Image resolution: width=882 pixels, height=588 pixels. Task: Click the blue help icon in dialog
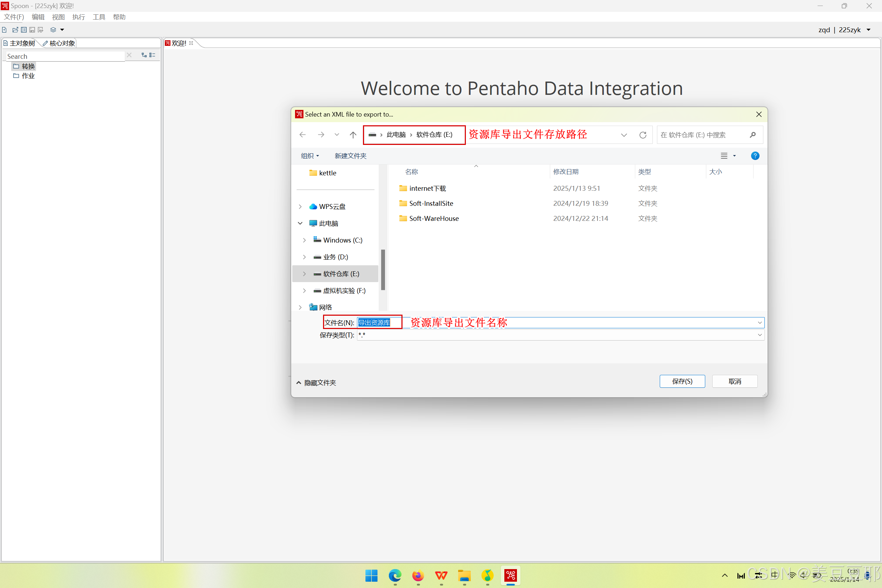755,156
